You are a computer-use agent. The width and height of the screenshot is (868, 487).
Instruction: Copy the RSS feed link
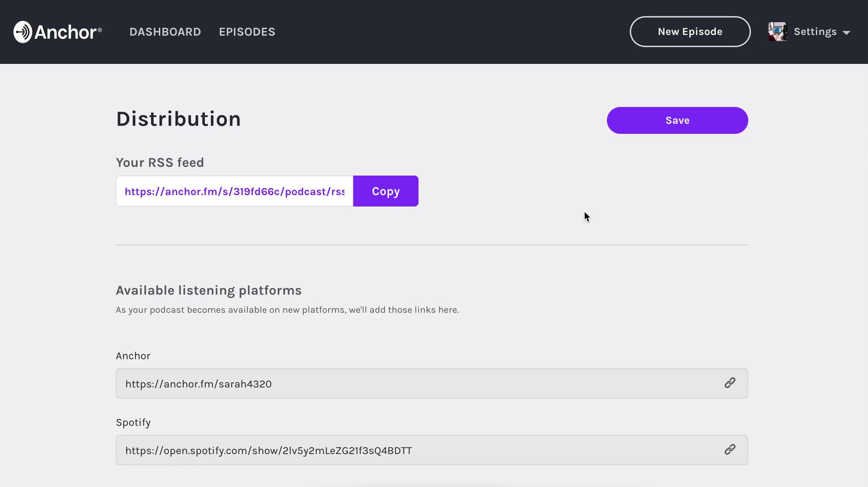coord(385,191)
